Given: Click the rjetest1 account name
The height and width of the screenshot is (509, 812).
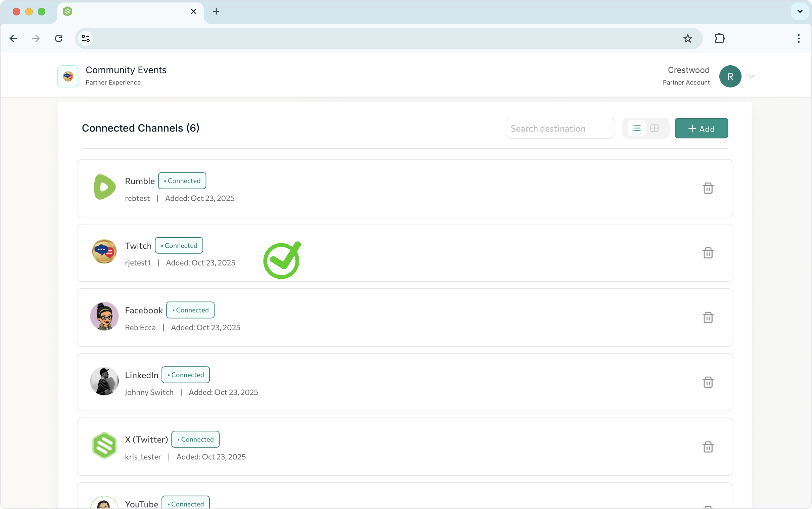Looking at the screenshot, I should point(138,263).
